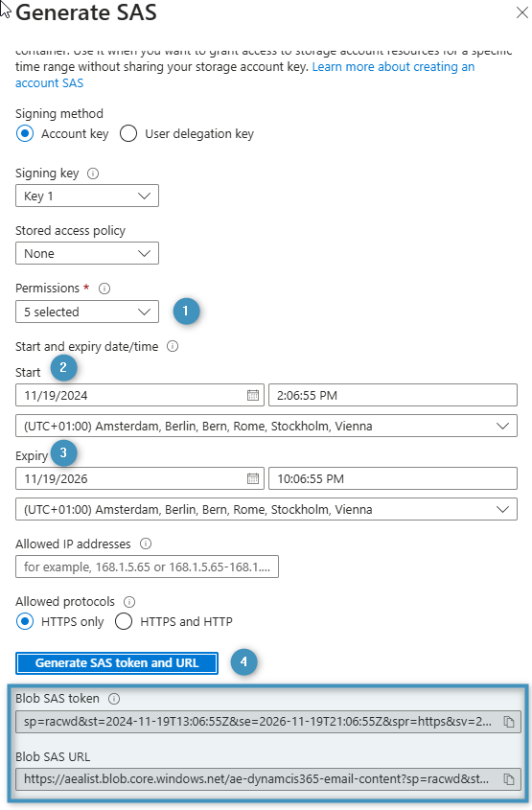Show info for Signing key
This screenshot has height=810, width=532.
[93, 174]
